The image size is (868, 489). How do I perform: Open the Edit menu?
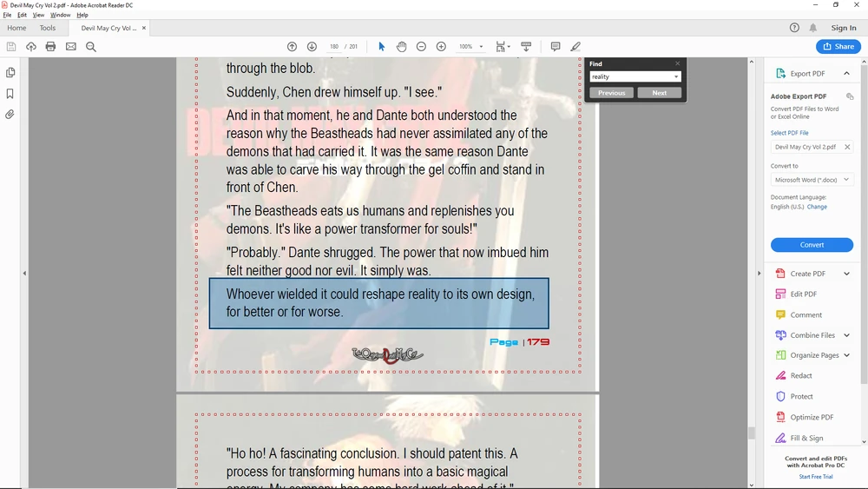coord(23,15)
